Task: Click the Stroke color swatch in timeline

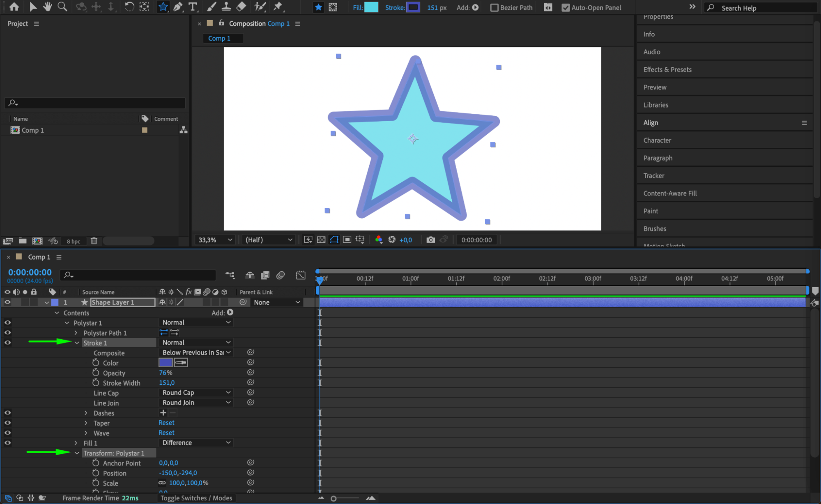Action: pos(166,363)
